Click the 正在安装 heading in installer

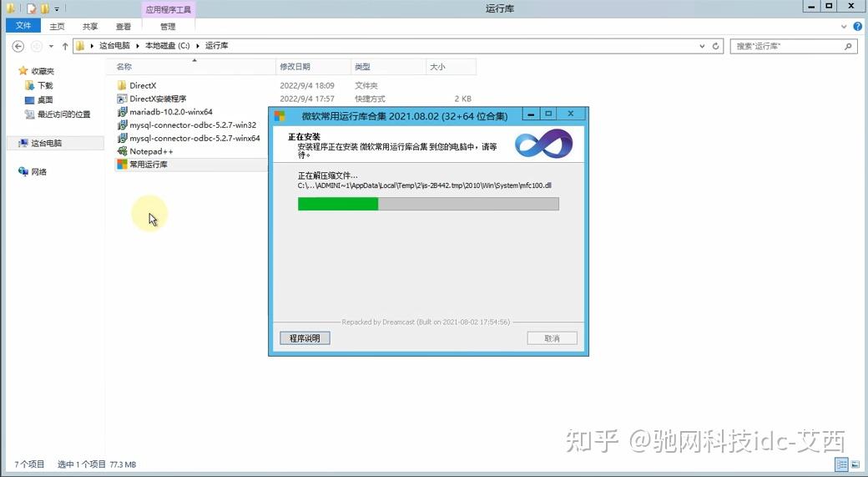coord(304,137)
